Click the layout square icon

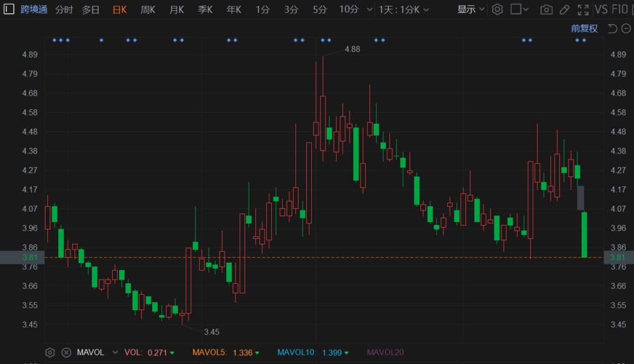516,9
